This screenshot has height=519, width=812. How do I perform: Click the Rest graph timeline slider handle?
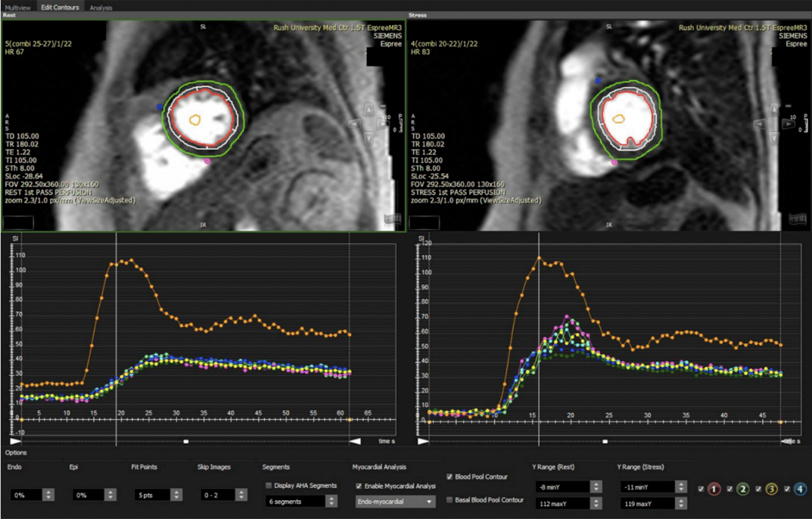click(x=186, y=441)
